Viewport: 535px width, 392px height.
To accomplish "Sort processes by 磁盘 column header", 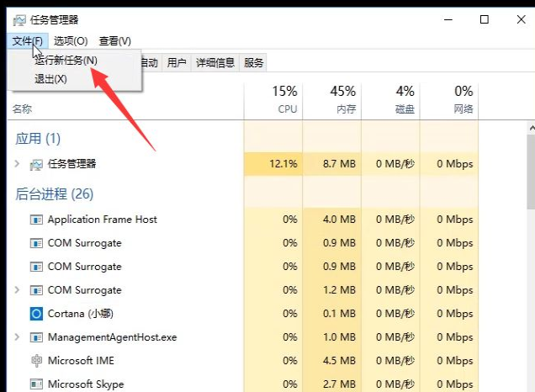I will pos(390,101).
